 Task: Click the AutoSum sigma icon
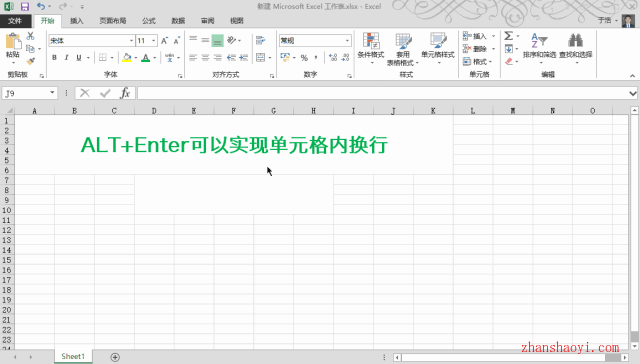point(509,36)
